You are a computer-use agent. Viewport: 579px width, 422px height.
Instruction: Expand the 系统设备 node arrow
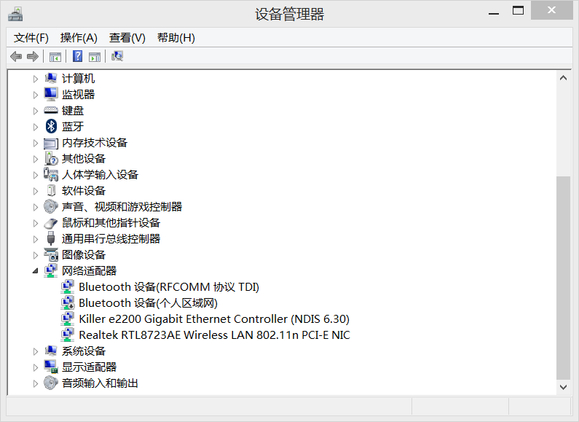pos(35,351)
